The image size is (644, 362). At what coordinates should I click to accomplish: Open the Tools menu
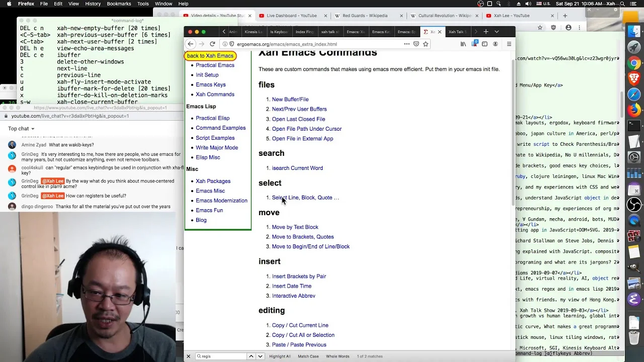[143, 4]
